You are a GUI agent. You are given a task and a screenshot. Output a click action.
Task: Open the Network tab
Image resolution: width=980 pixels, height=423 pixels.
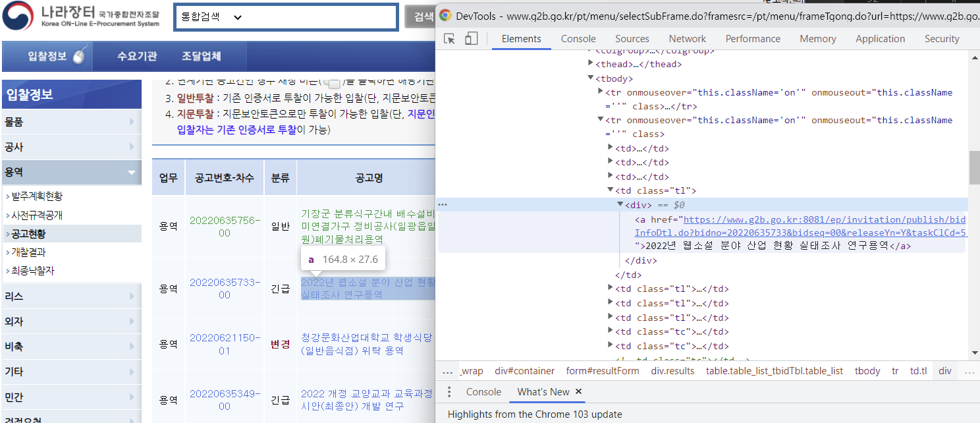tap(687, 39)
